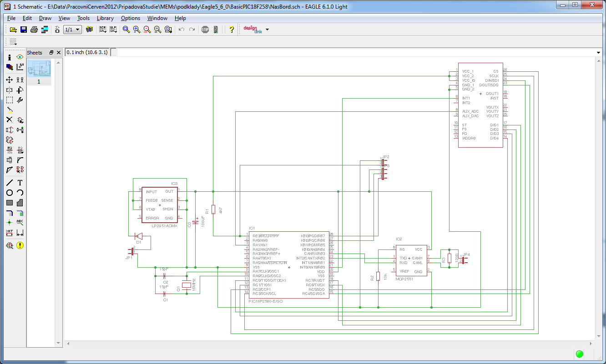Select the Add part tool

tap(20, 120)
